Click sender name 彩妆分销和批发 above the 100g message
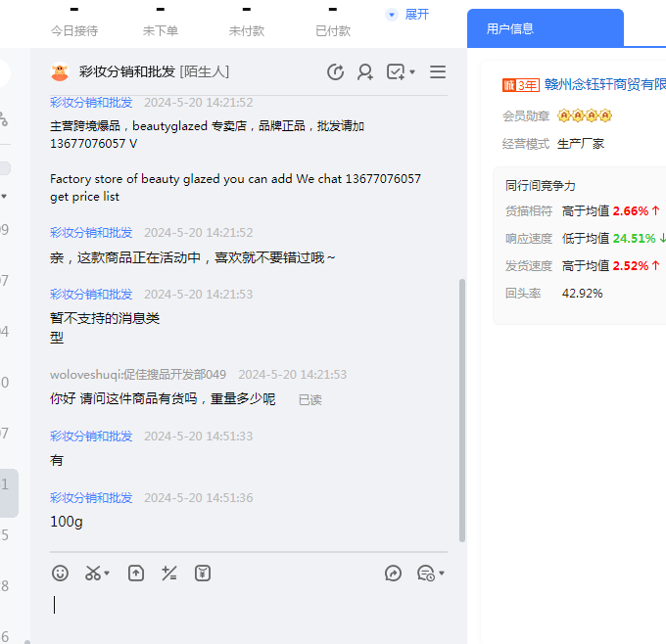This screenshot has height=644, width=666. [91, 498]
